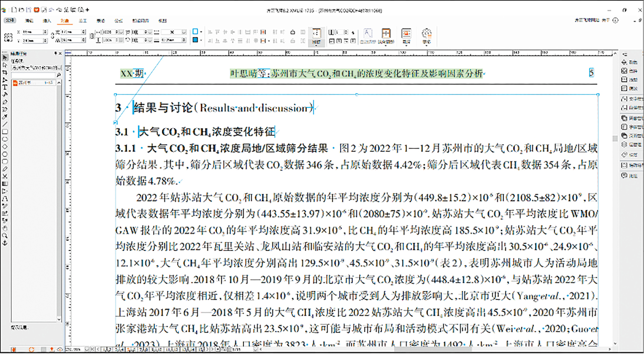This screenshot has height=354, width=644.
Task: Switch to the 公式 ribbon tab
Action: coord(119,20)
